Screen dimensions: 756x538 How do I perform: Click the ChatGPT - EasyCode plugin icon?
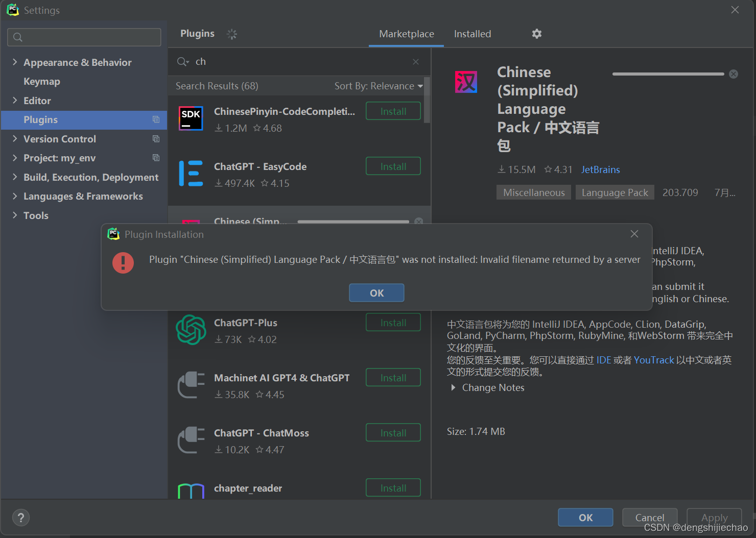coord(191,174)
